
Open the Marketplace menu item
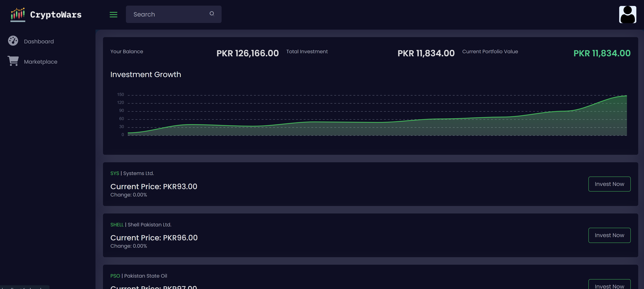(40, 62)
